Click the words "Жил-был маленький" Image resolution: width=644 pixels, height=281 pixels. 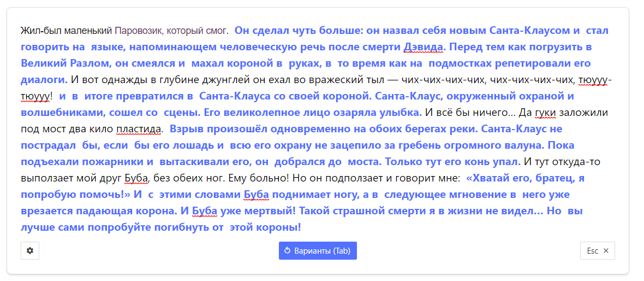click(x=67, y=31)
